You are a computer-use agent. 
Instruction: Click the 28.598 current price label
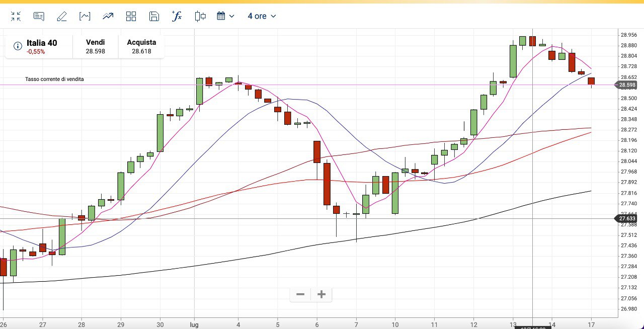click(x=627, y=85)
